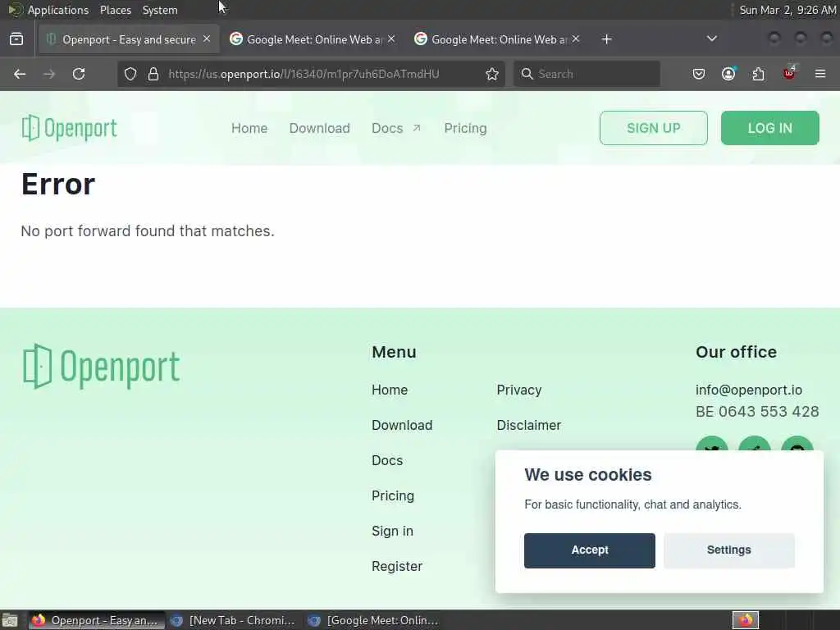Click the Openport logo in header

click(x=69, y=128)
